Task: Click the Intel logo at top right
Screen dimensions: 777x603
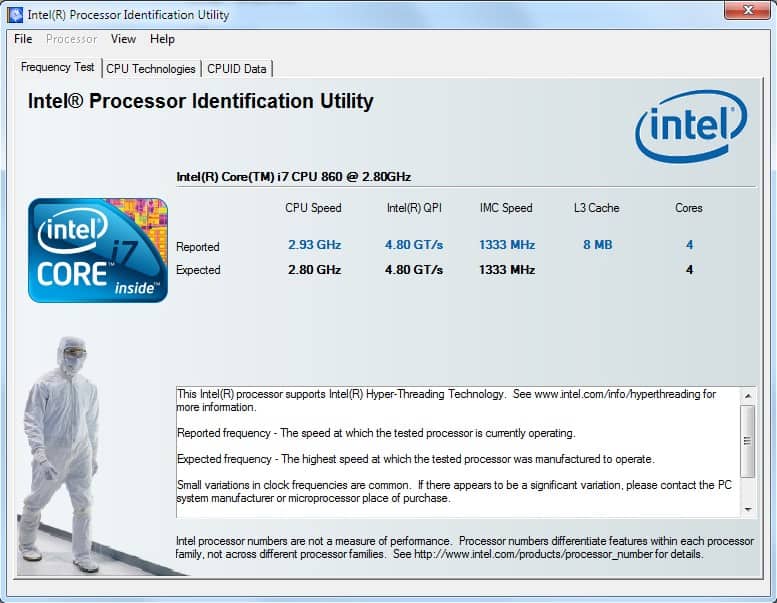Action: [691, 125]
